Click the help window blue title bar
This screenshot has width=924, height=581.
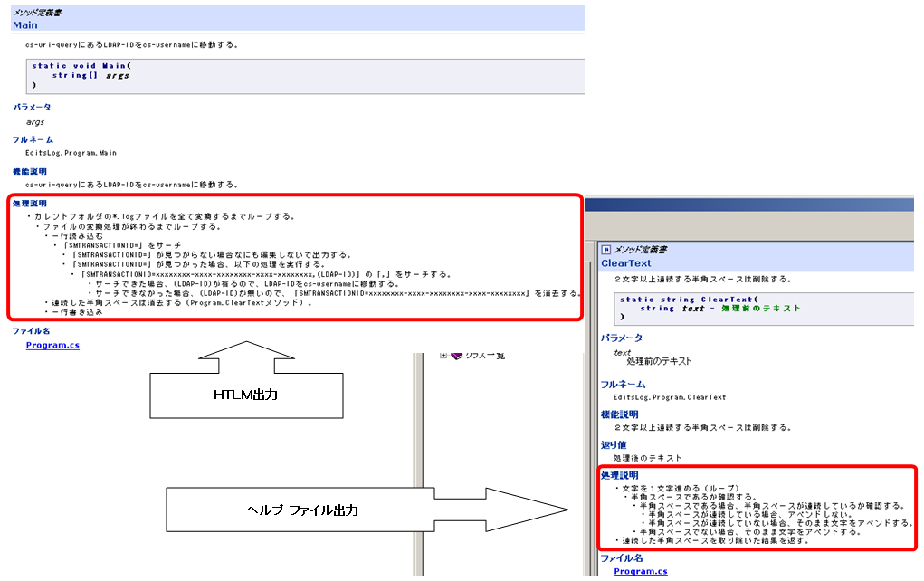tap(751, 205)
